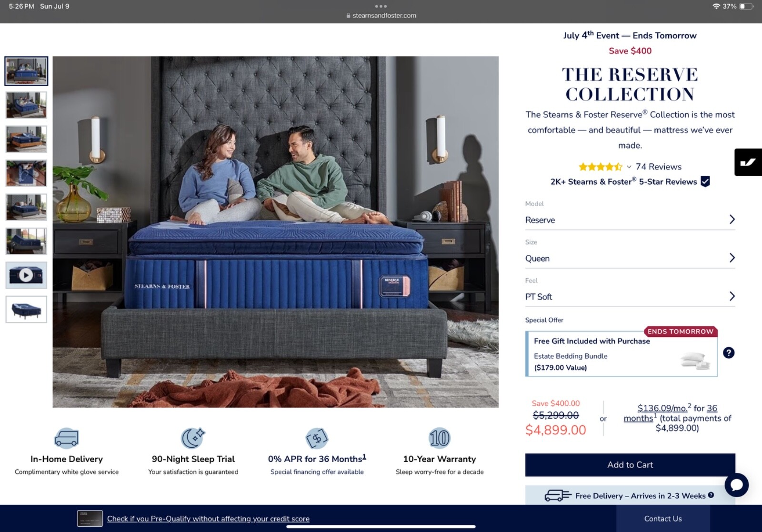Viewport: 762px width, 532px height.
Task: Click the 'Save $400.00' red savings label
Action: tap(556, 403)
